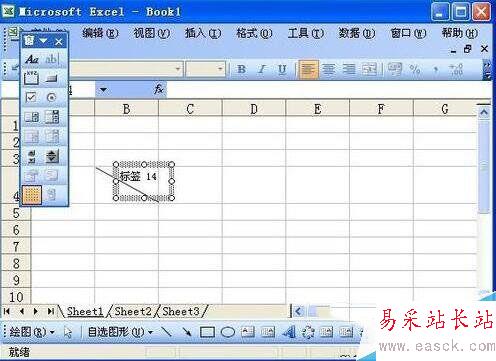496x361 pixels.
Task: Toggle bold formatting
Action: point(241,69)
